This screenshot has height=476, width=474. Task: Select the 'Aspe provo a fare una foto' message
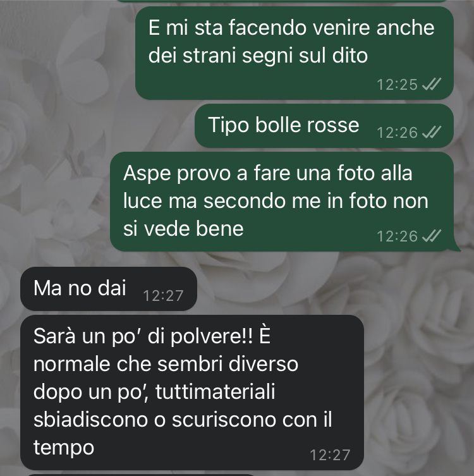[283, 202]
